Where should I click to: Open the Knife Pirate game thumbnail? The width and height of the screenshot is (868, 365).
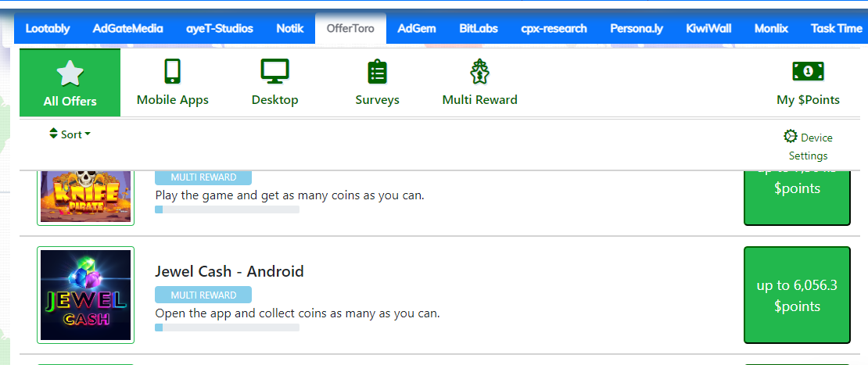click(x=86, y=198)
